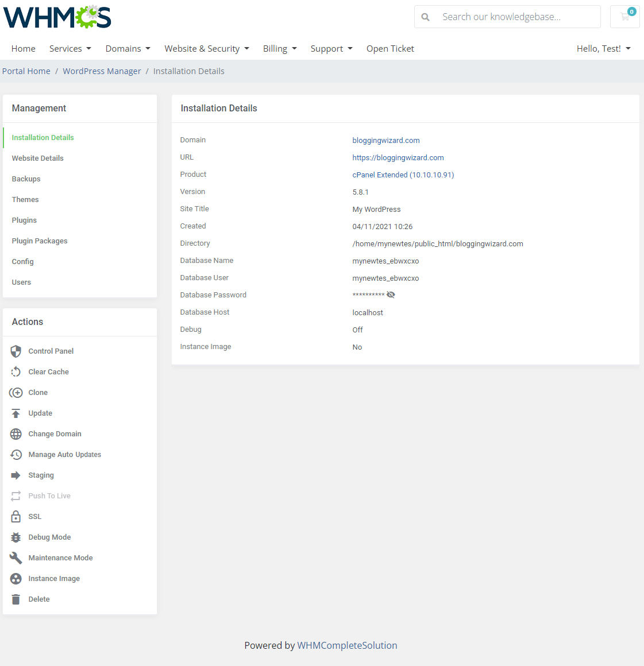Click the Clone plus-circle icon
Screen dimensions: 644x666
pyautogui.click(x=16, y=393)
